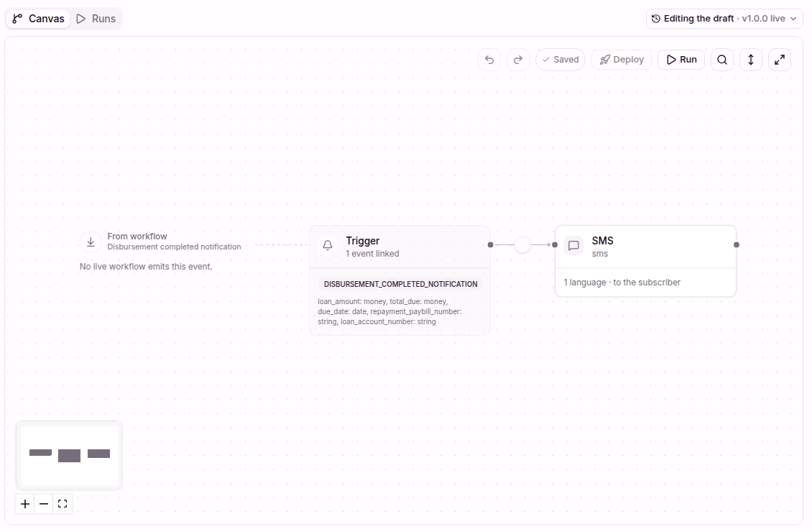
Task: Click the add-step circle on the edge
Action: 522,244
